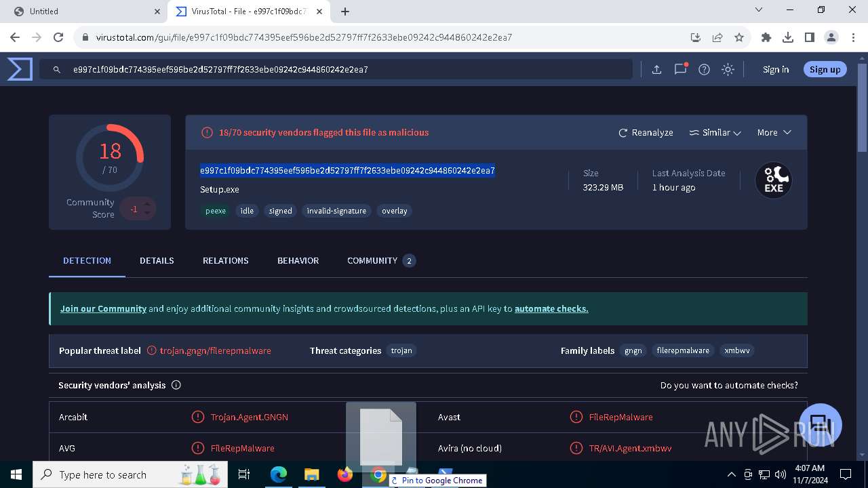The height and width of the screenshot is (488, 868).
Task: Click the signed tag
Action: click(x=280, y=211)
